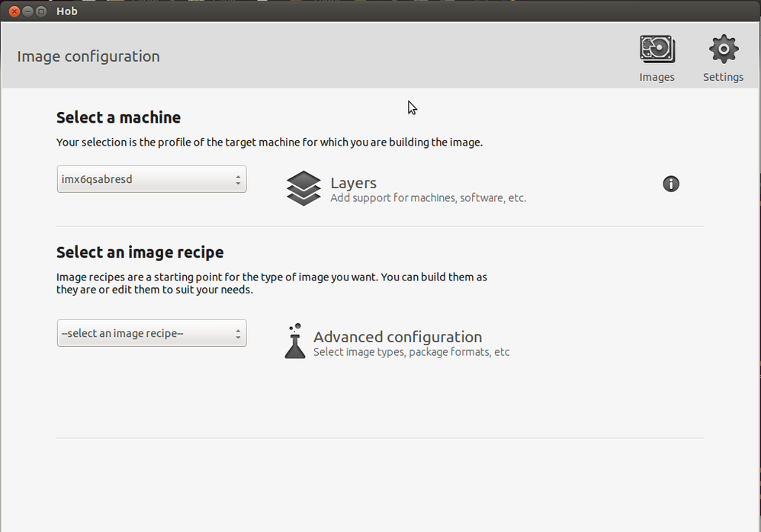Viewport: 761px width, 532px height.
Task: Click the info icon beside Layers
Action: point(671,184)
